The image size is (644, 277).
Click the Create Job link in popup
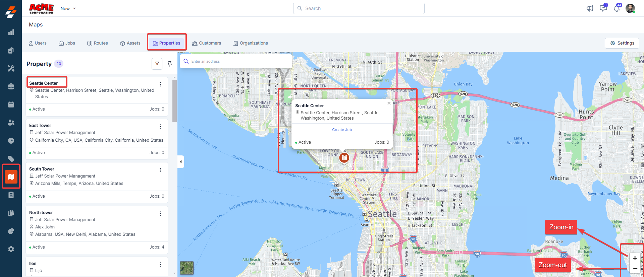(x=342, y=130)
